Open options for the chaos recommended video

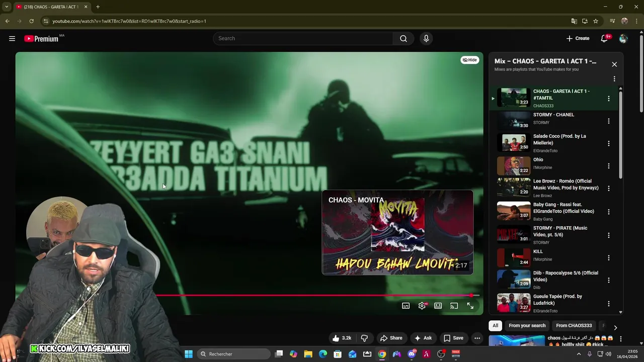coord(621,339)
